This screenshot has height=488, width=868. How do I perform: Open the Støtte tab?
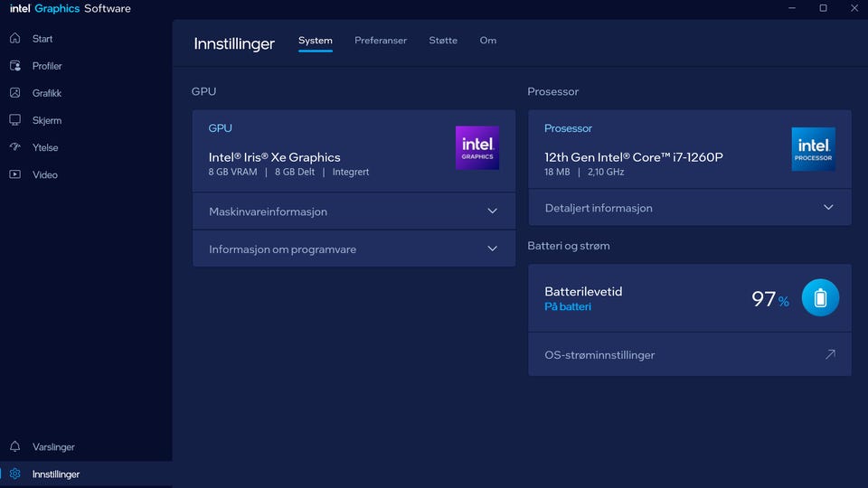click(443, 41)
